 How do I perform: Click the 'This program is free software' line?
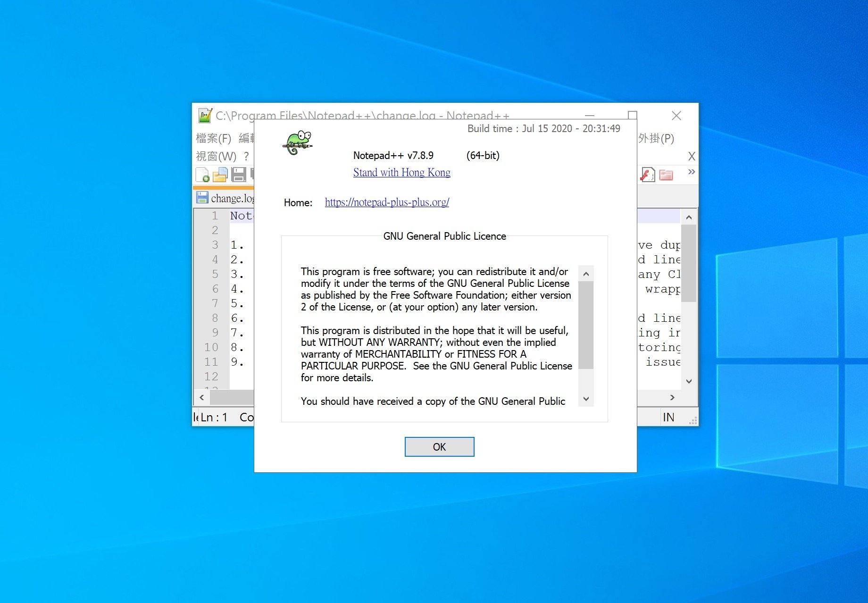coord(434,271)
